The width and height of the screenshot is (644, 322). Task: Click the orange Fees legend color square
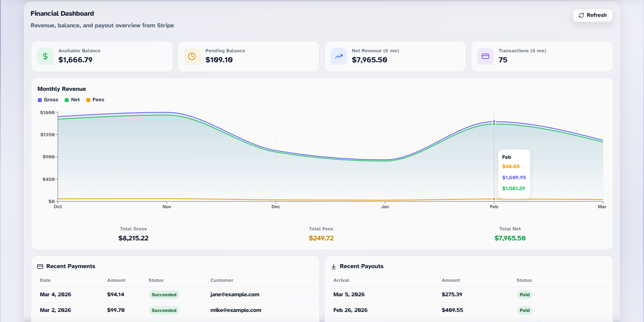pos(88,100)
